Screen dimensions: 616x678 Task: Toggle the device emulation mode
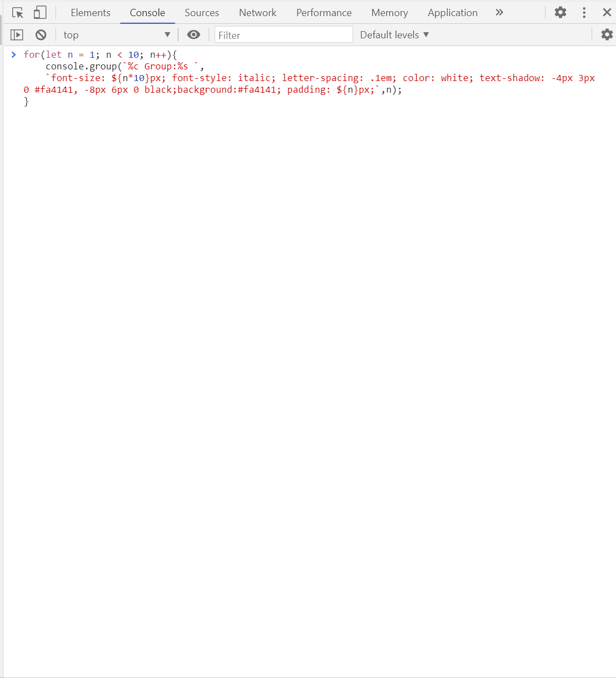click(39, 12)
